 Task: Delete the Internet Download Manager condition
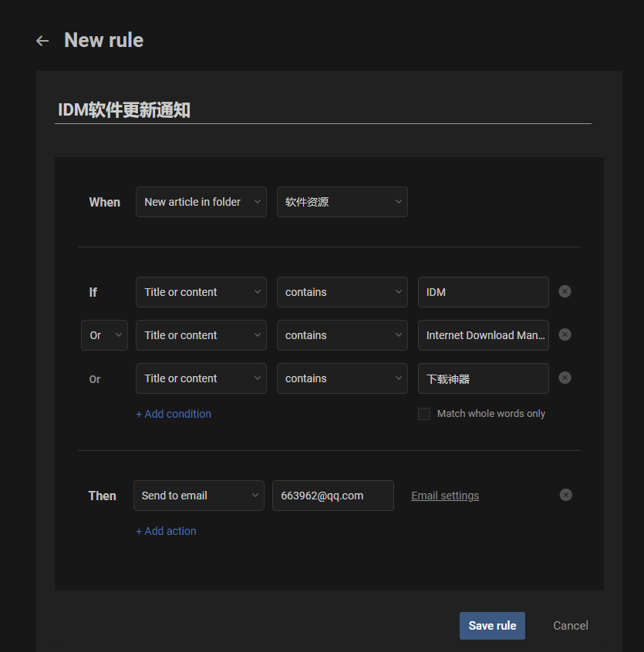click(x=565, y=334)
